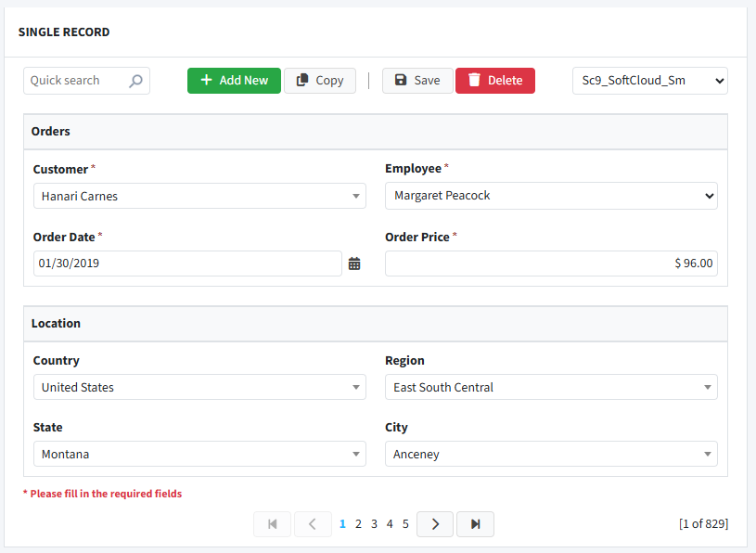The width and height of the screenshot is (756, 553).
Task: Click the quick search magnifier icon
Action: pyautogui.click(x=135, y=81)
